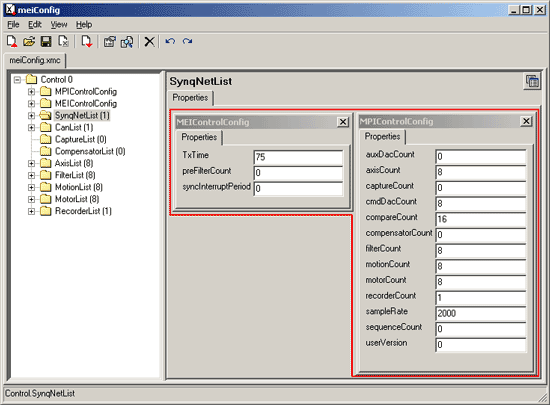Click the CompensatorList folder icon

pyautogui.click(x=46, y=151)
